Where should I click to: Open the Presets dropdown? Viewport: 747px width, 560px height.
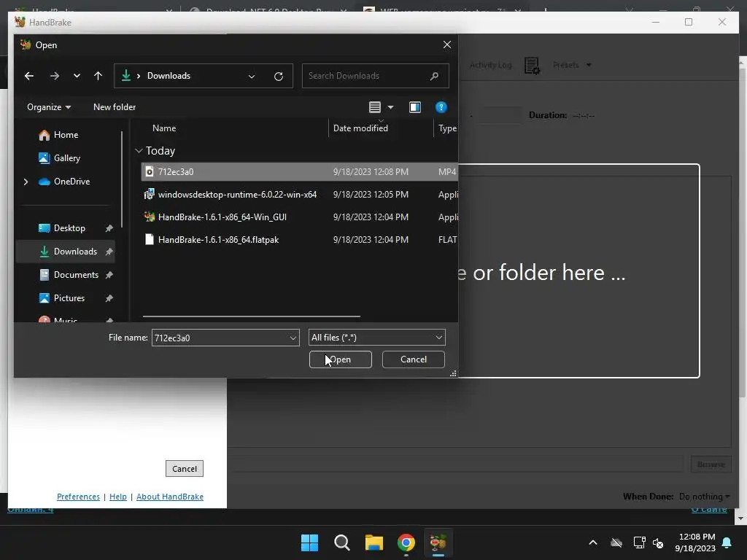[x=572, y=65]
